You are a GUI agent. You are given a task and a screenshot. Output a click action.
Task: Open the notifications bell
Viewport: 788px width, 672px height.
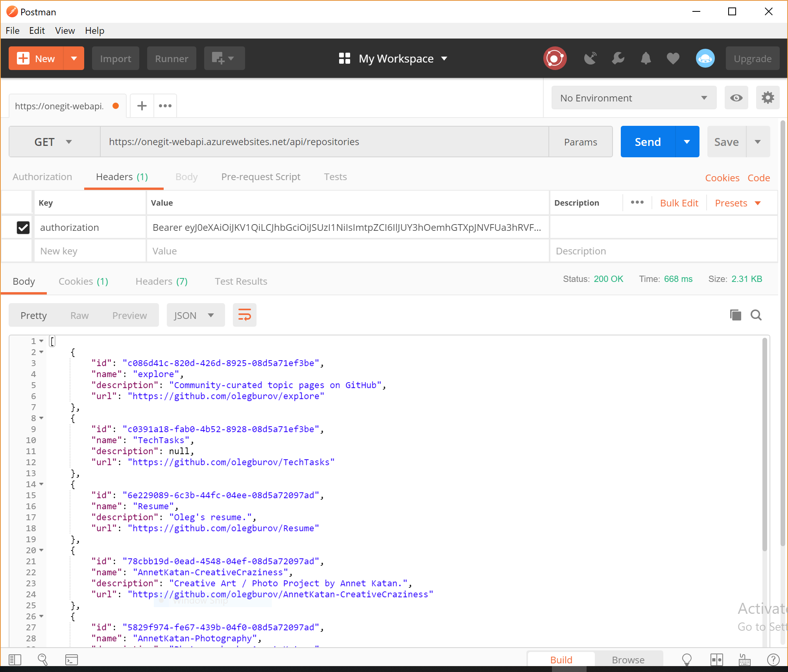pyautogui.click(x=646, y=59)
